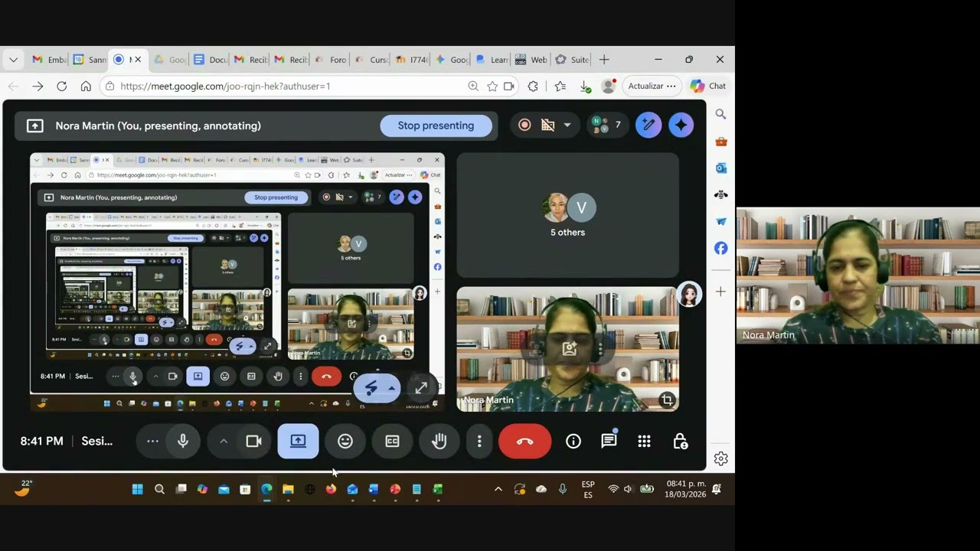Add app with plus in Edge sidebar

[720, 292]
